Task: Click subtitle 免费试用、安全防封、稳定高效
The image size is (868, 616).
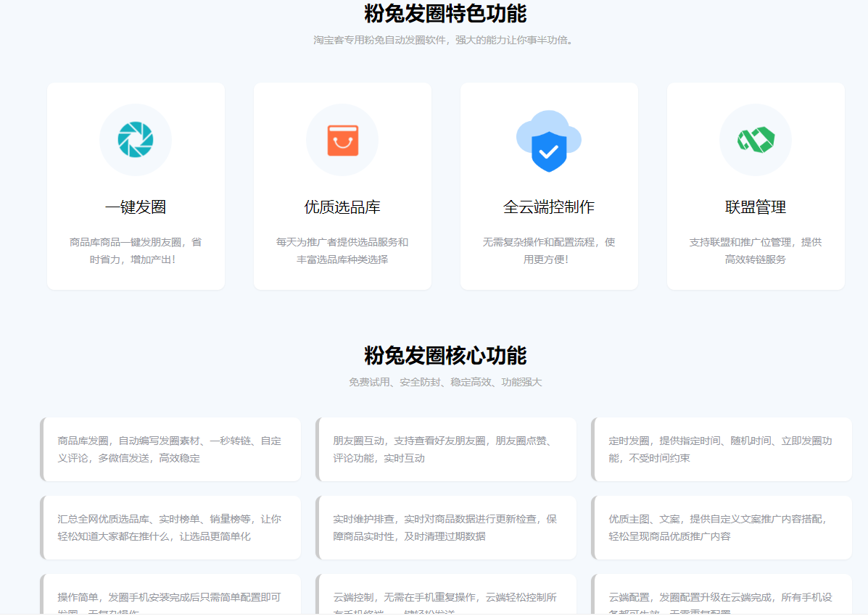Action: point(445,382)
